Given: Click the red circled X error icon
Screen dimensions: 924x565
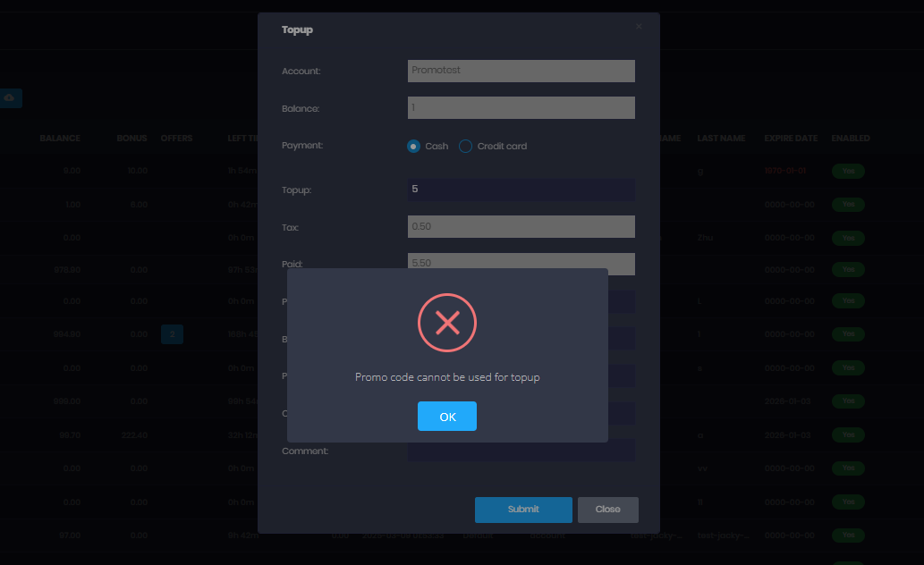Looking at the screenshot, I should coord(447,323).
